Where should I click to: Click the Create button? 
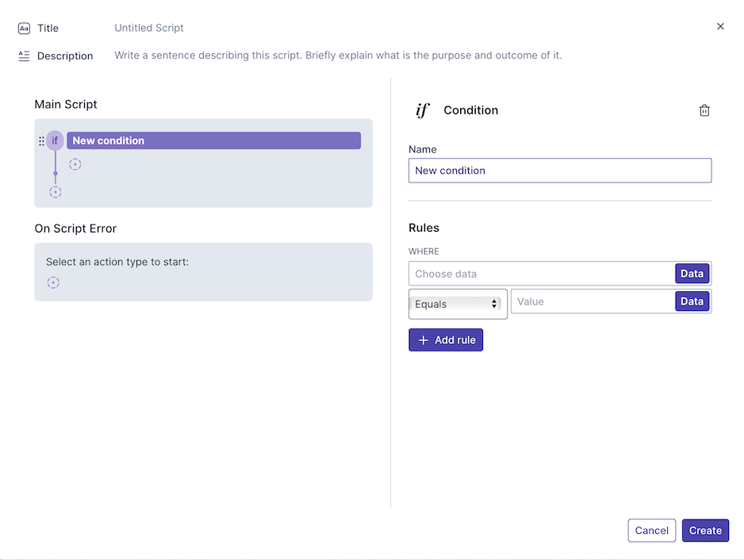click(x=705, y=531)
